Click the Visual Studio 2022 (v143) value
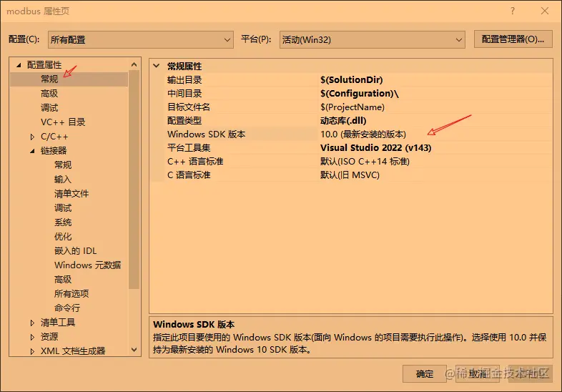Viewport: 562px width, 392px height. 376,148
